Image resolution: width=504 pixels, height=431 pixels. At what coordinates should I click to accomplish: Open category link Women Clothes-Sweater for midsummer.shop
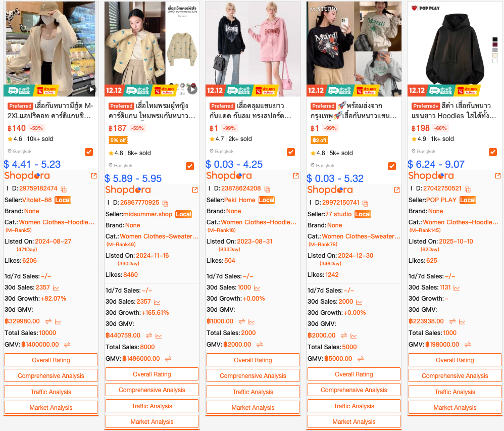click(x=159, y=236)
